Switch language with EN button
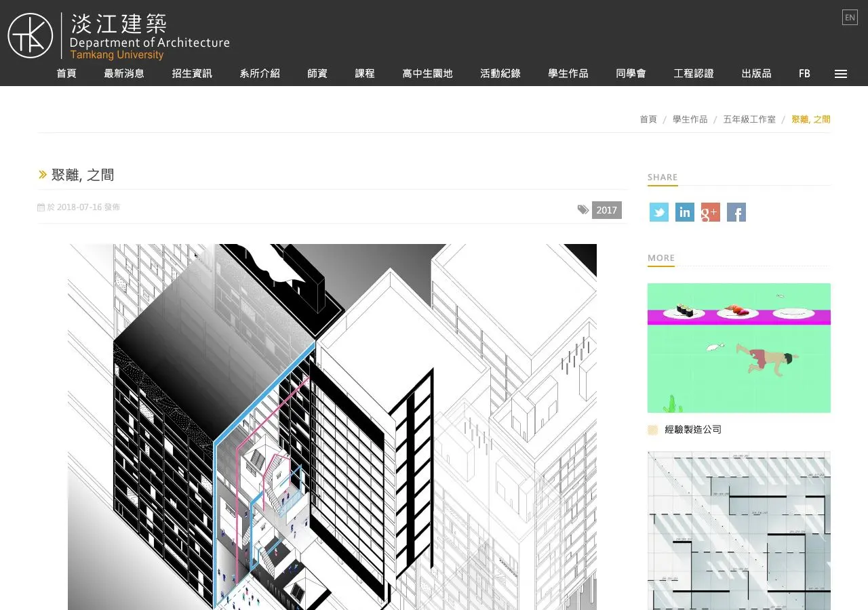The width and height of the screenshot is (868, 610). (x=850, y=18)
